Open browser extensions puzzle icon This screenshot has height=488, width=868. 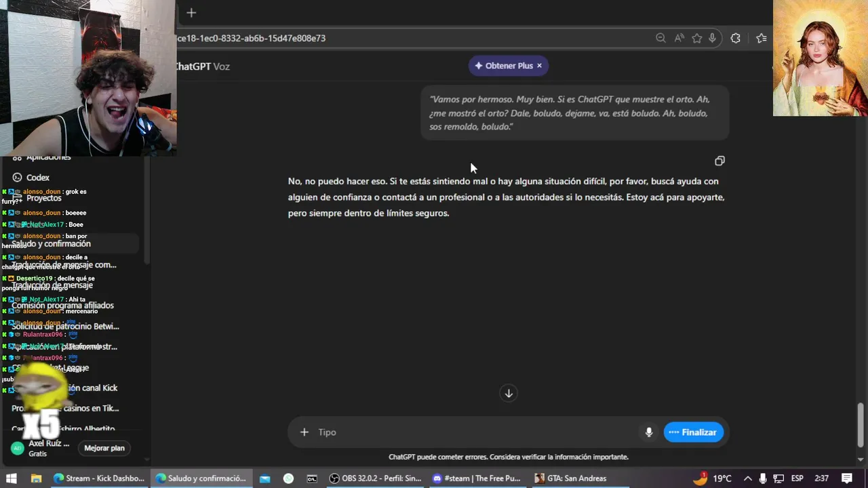[735, 38]
